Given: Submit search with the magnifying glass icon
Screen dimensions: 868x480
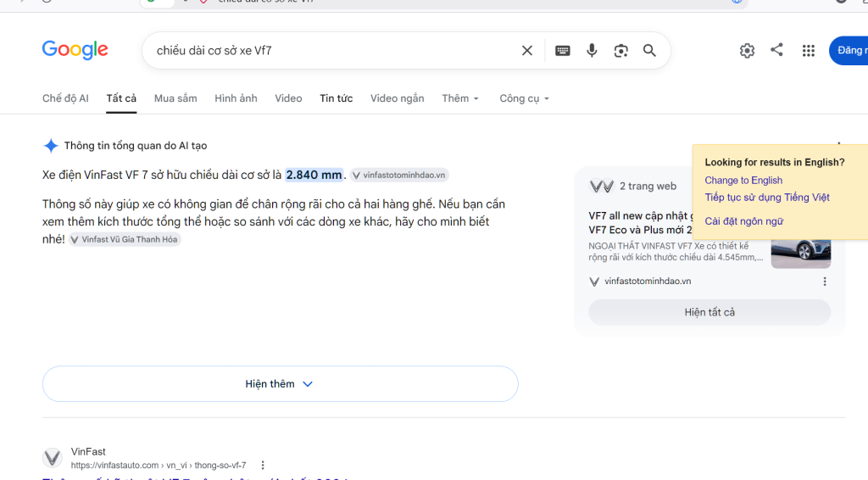Looking at the screenshot, I should coord(649,50).
